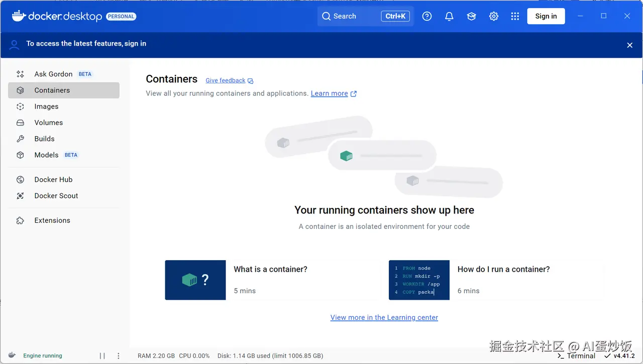The width and height of the screenshot is (643, 364).
Task: Open Extensions from sidebar
Action: [x=64, y=220]
